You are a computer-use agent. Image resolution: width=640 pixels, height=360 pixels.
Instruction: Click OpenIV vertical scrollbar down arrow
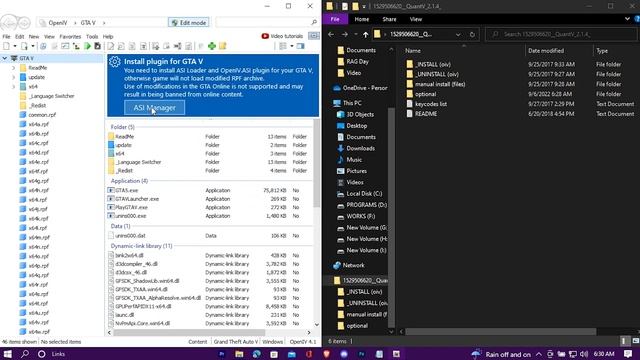(x=317, y=325)
